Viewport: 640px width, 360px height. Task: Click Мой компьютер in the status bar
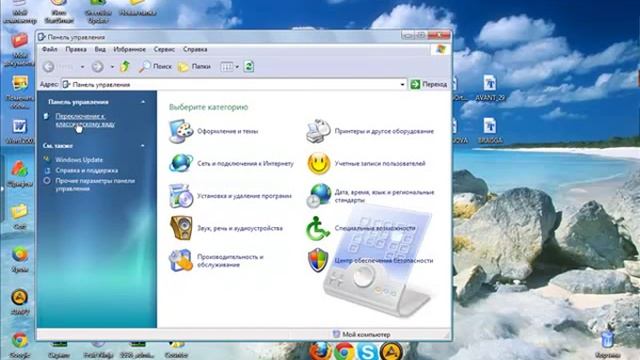pyautogui.click(x=362, y=334)
